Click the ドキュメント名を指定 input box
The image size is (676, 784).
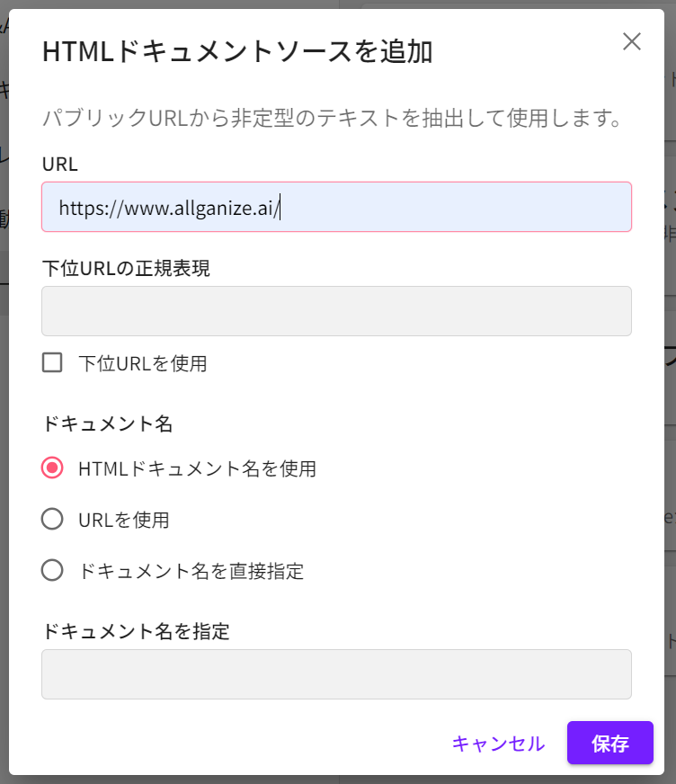[336, 674]
